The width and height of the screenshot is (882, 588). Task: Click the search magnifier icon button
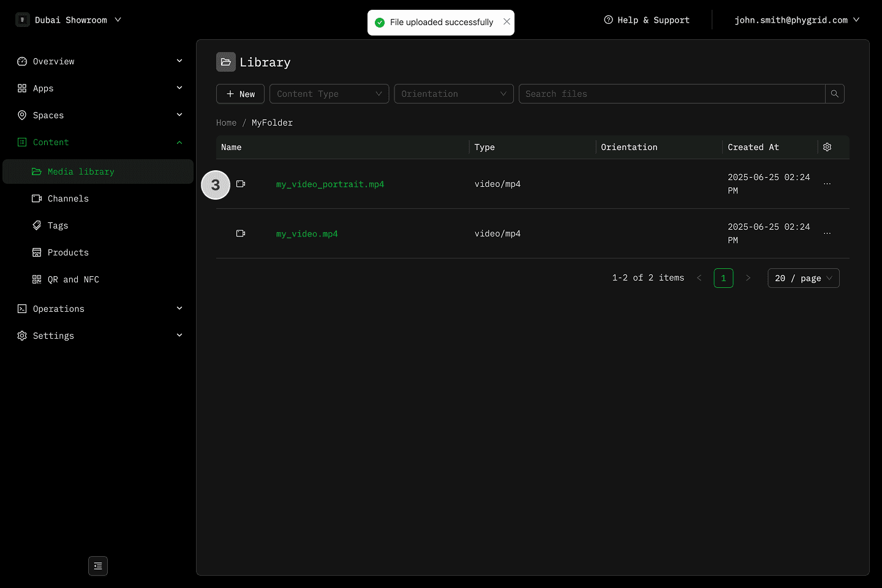(835, 94)
